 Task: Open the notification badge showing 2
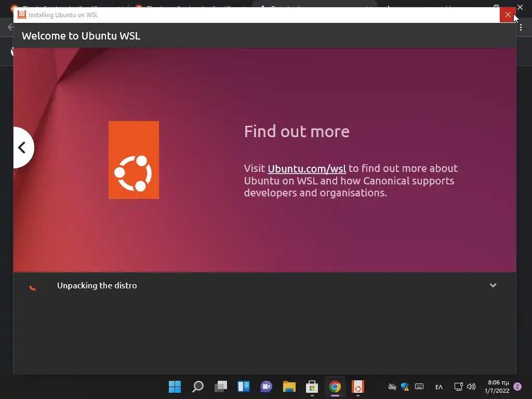517,387
